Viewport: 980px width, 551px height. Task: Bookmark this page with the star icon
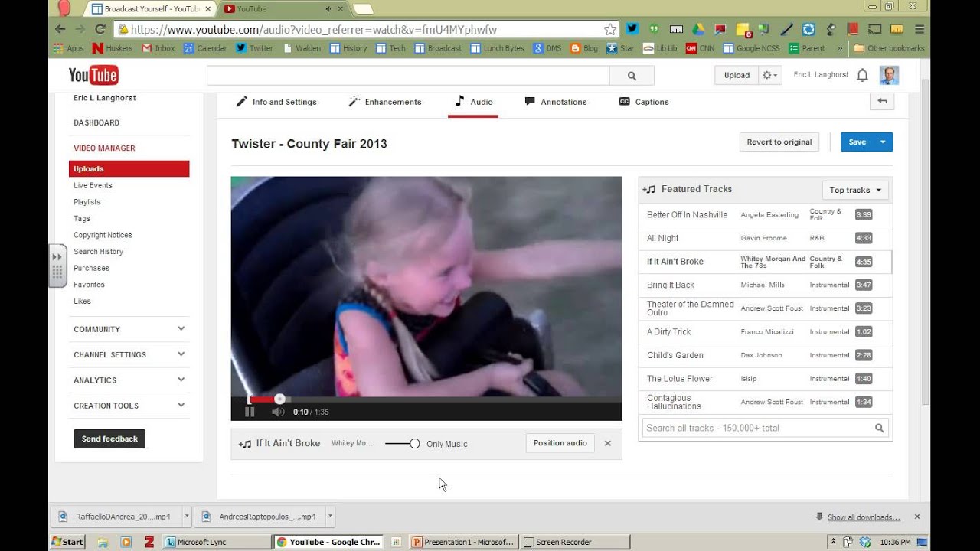point(609,30)
